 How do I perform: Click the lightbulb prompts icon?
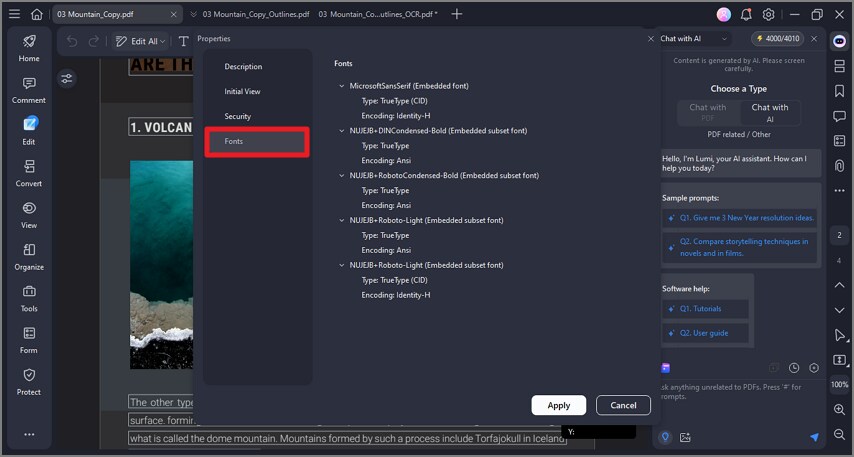coord(665,437)
